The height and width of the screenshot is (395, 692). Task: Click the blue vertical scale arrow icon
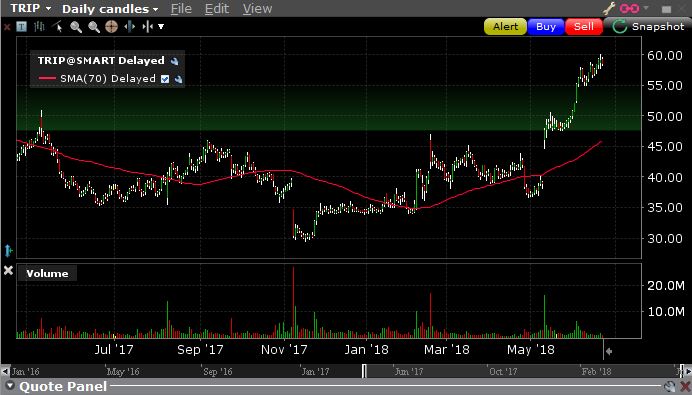[8, 250]
